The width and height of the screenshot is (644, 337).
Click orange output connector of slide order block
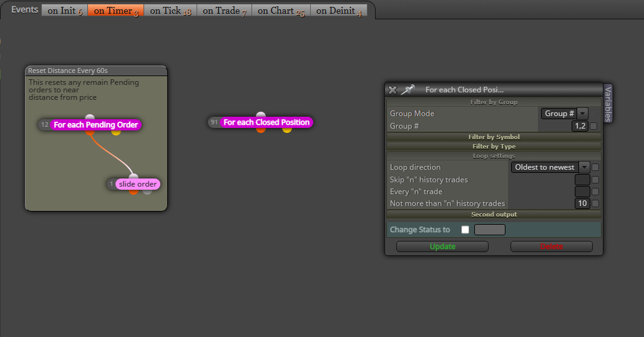pyautogui.click(x=134, y=191)
